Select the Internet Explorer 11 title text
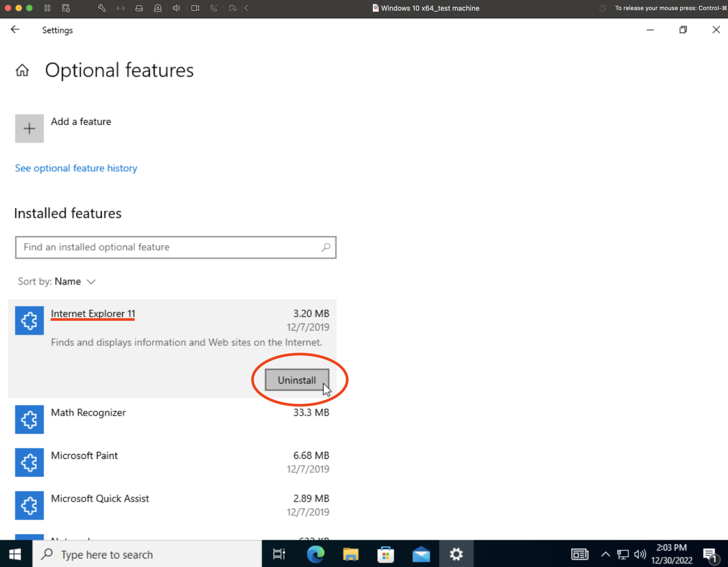The width and height of the screenshot is (728, 567). pyautogui.click(x=93, y=314)
